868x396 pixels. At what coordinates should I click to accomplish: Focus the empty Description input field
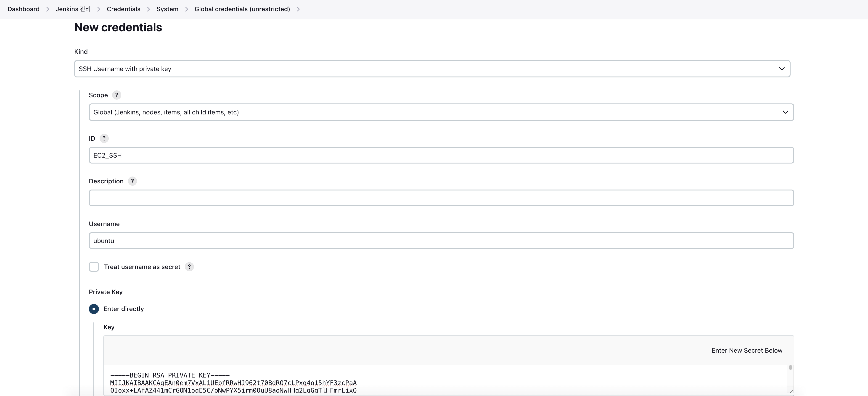441,198
